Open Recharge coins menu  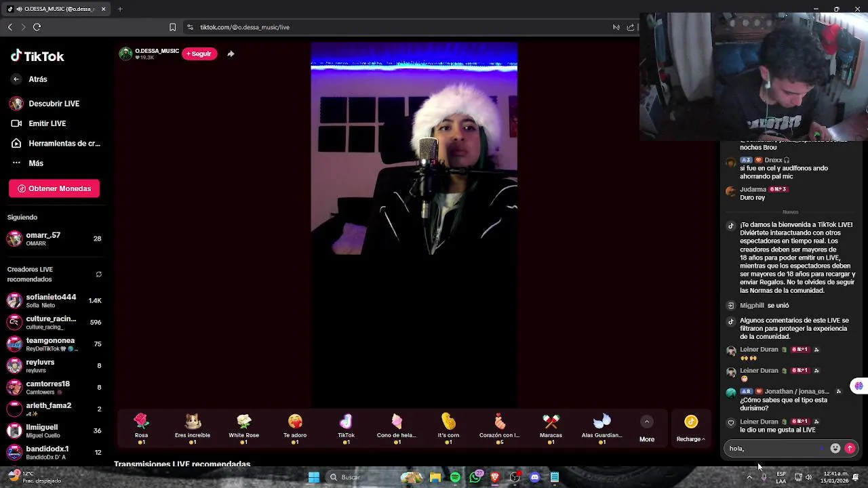tap(691, 429)
